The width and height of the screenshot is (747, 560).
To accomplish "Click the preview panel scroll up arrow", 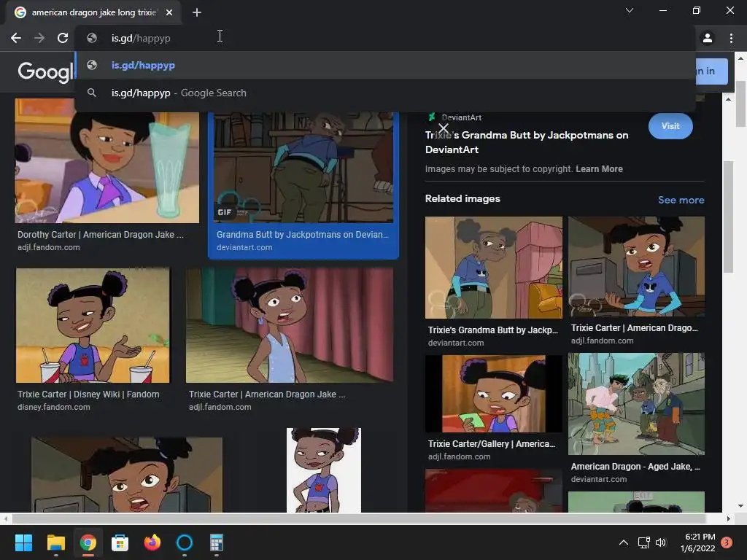I will pyautogui.click(x=728, y=99).
